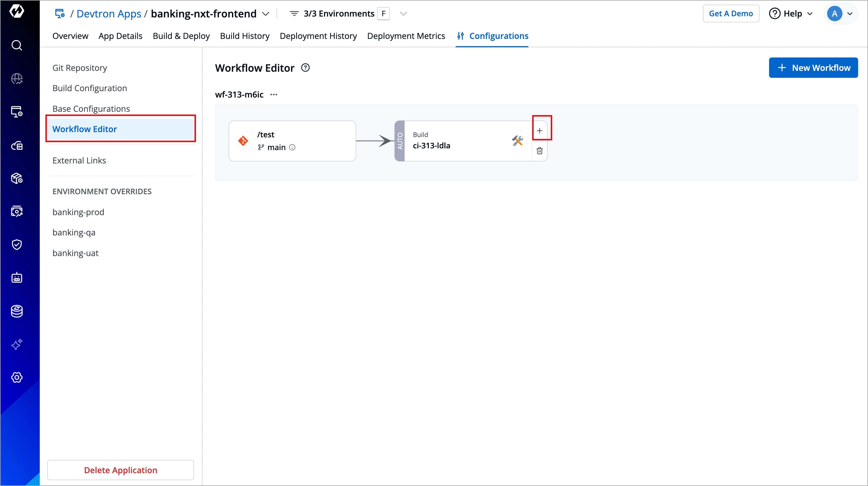Click the search icon in left sidebar
868x486 pixels.
point(17,45)
